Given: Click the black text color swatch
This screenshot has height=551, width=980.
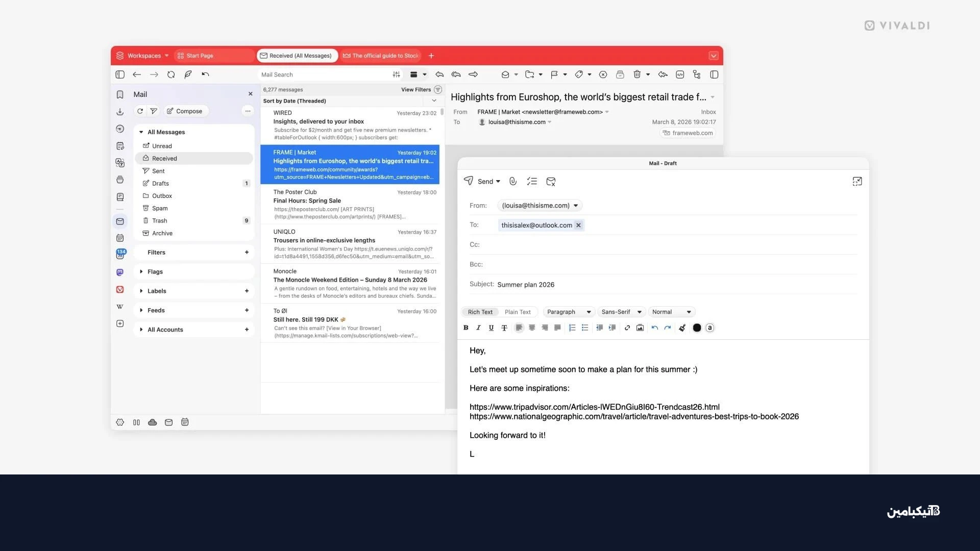Looking at the screenshot, I should pyautogui.click(x=697, y=328).
